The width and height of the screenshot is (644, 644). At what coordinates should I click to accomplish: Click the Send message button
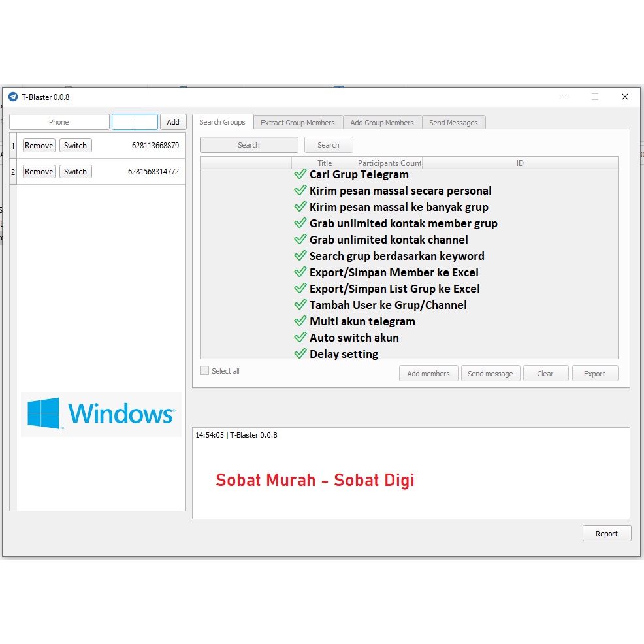point(491,374)
